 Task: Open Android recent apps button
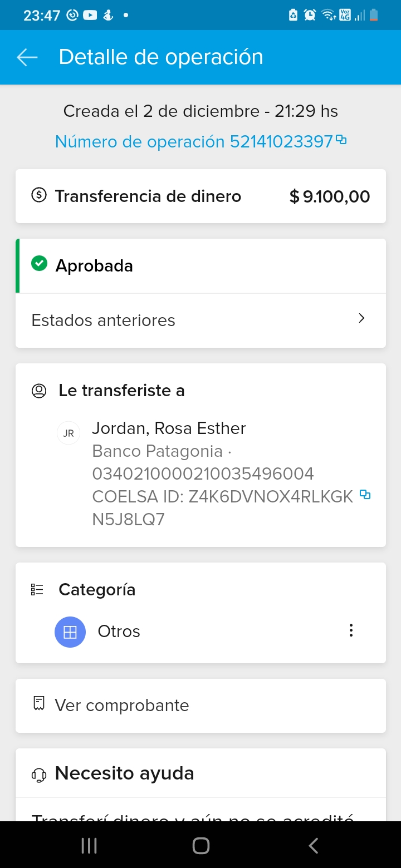89,846
